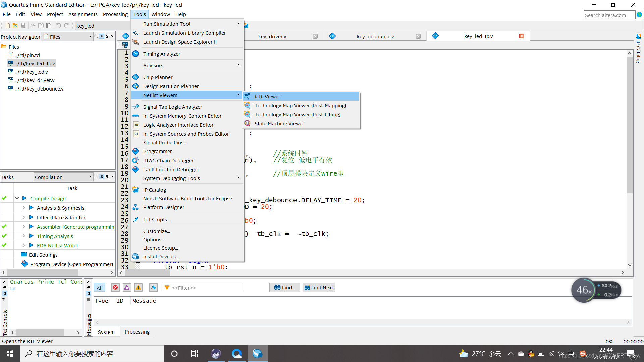Toggle the All filter in Messages panel

(x=100, y=287)
